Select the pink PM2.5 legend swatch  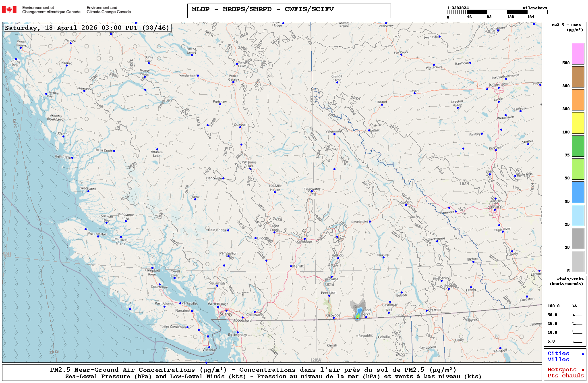tap(578, 54)
